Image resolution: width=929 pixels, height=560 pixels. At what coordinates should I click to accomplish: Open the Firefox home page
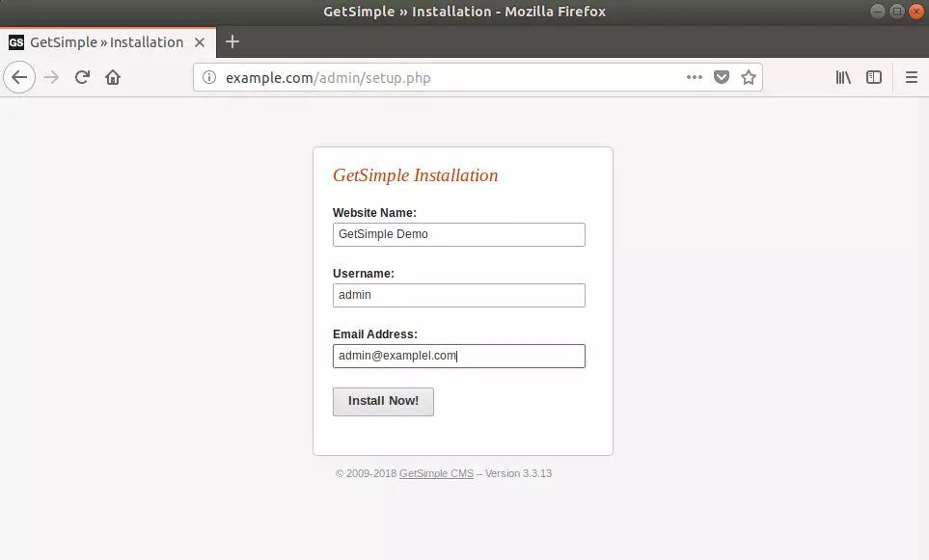click(x=113, y=77)
